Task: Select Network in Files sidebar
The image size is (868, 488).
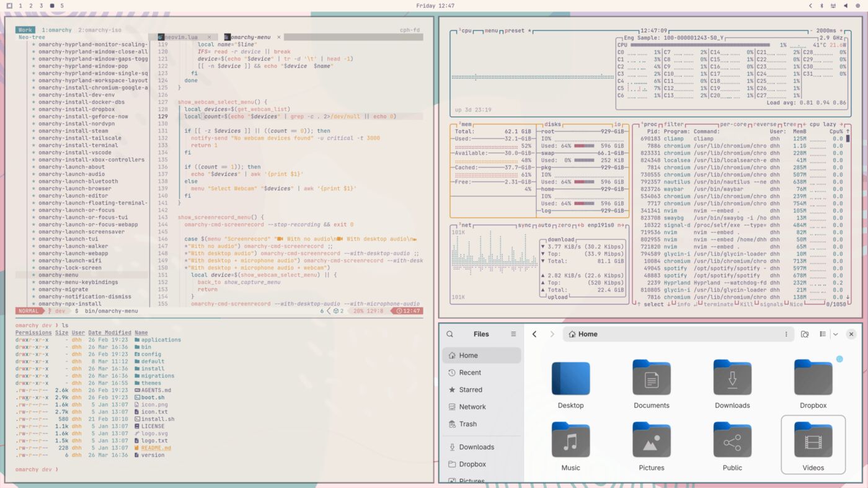Action: (x=482, y=407)
